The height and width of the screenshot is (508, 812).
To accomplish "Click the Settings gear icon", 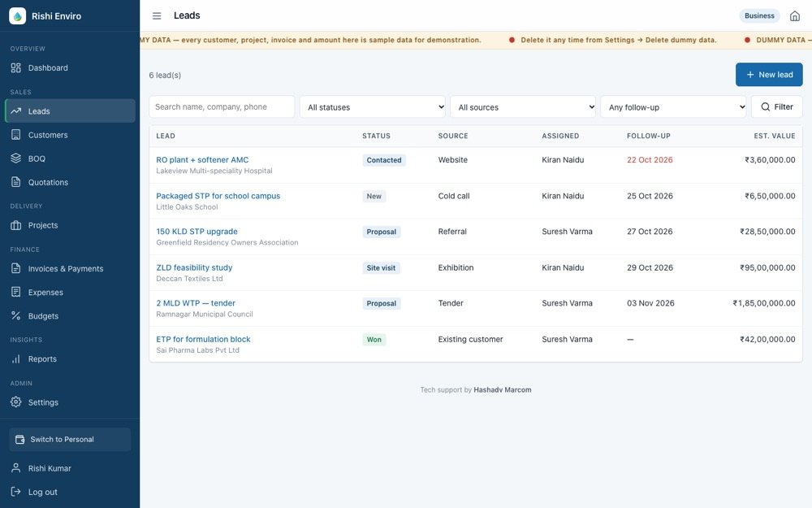I will coord(16,402).
